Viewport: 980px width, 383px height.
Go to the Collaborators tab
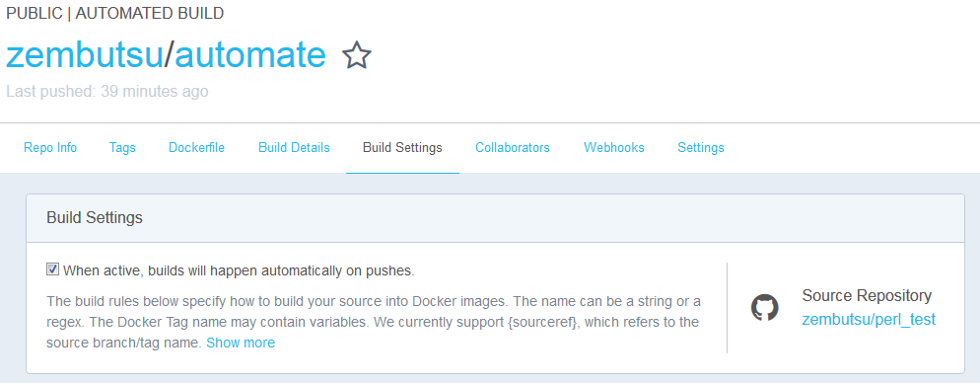[x=513, y=148]
